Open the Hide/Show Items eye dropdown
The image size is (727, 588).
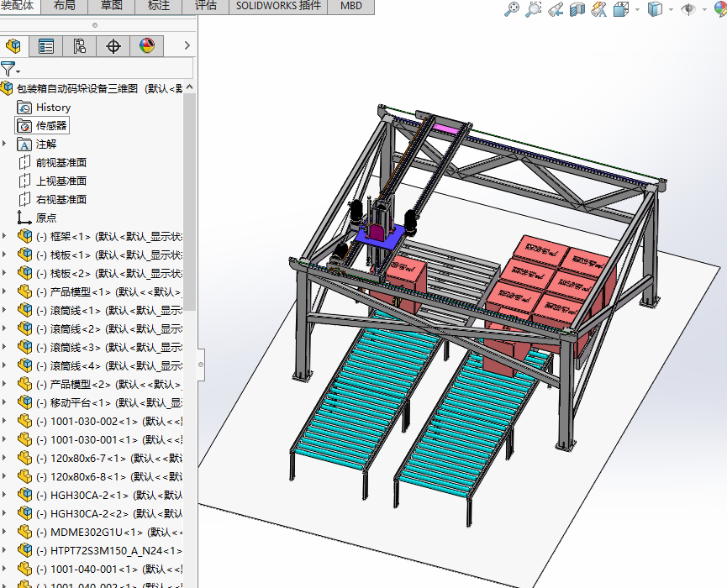click(704, 9)
